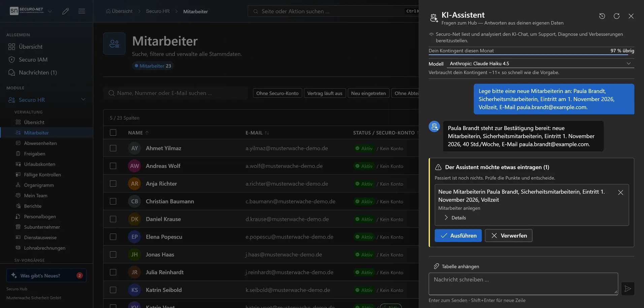
Task: Click the Personalbogen icon
Action: pyautogui.click(x=18, y=216)
